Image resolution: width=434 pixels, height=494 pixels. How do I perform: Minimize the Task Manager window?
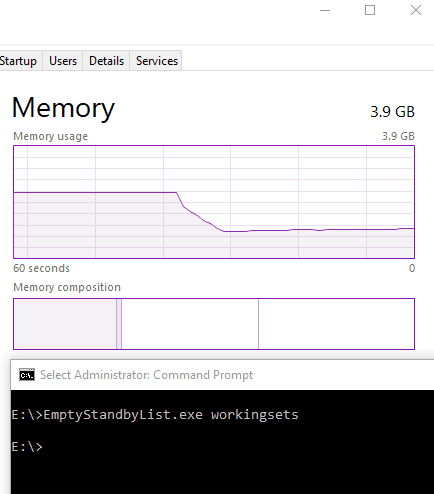point(325,10)
